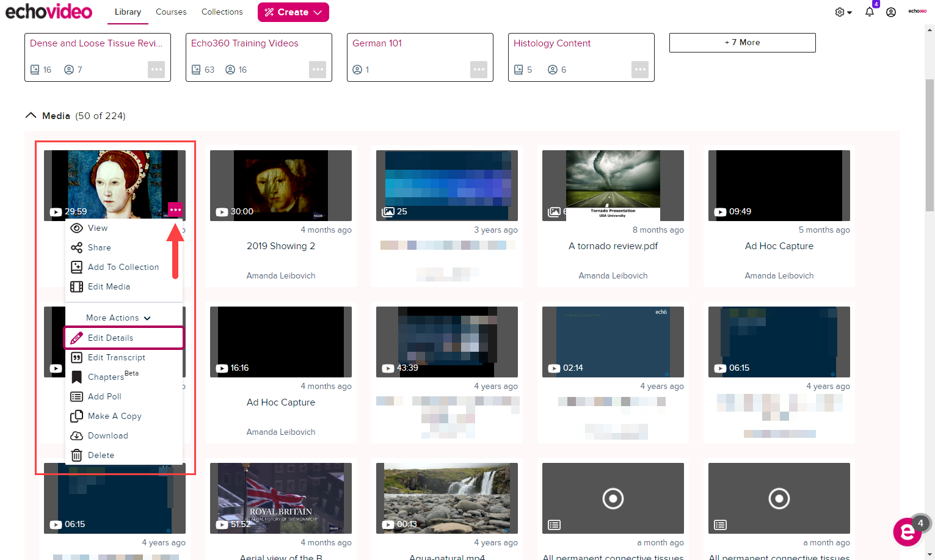The height and width of the screenshot is (560, 935).
Task: Open the Create dropdown
Action: tap(293, 12)
